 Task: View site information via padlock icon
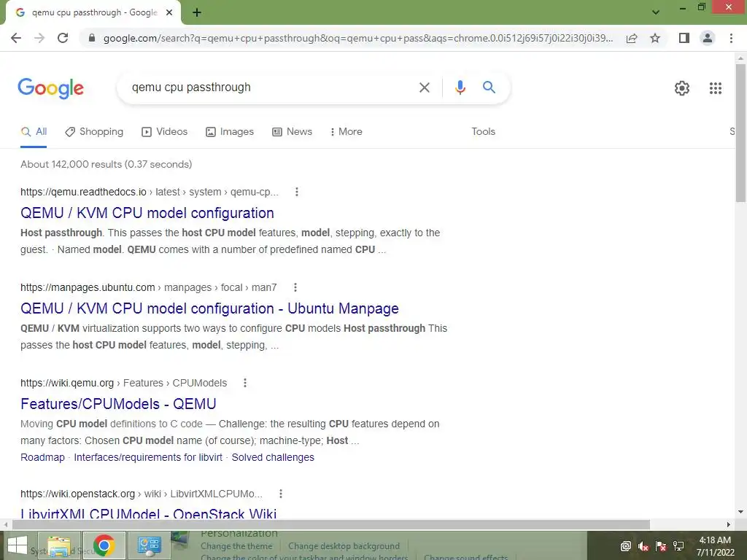coord(92,38)
